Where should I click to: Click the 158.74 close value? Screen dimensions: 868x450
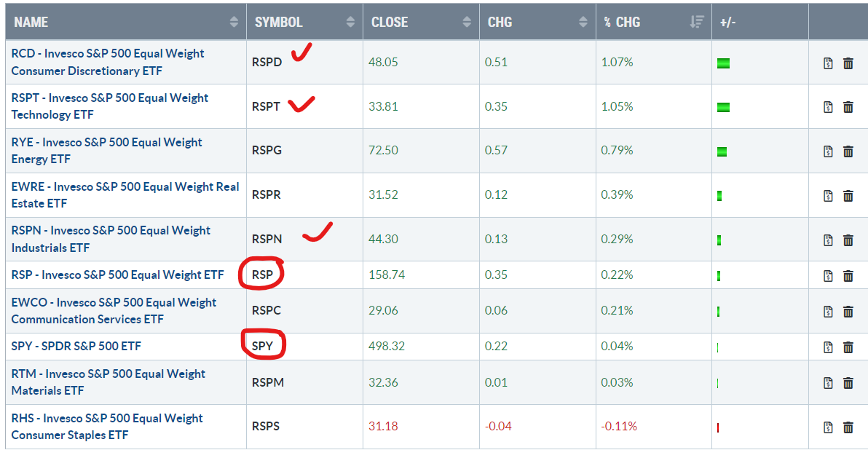(387, 275)
